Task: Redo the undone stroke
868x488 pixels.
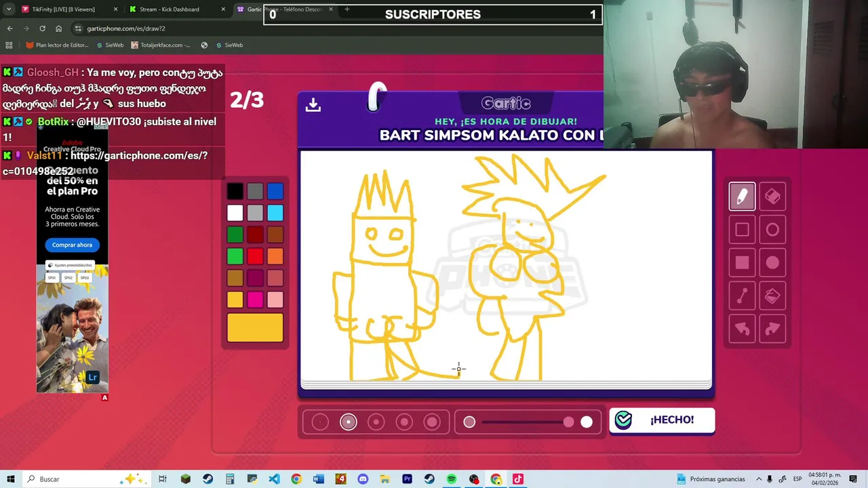Action: pos(772,329)
